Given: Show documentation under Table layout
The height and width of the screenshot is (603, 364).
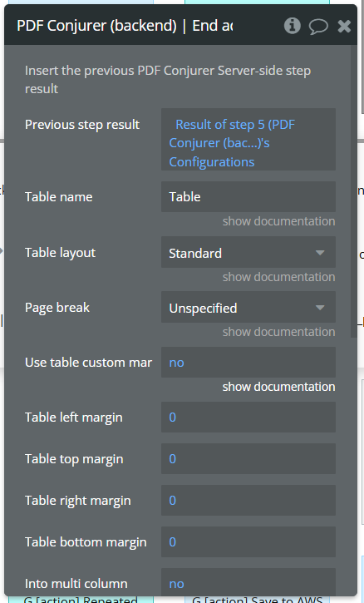Looking at the screenshot, I should click(278, 277).
